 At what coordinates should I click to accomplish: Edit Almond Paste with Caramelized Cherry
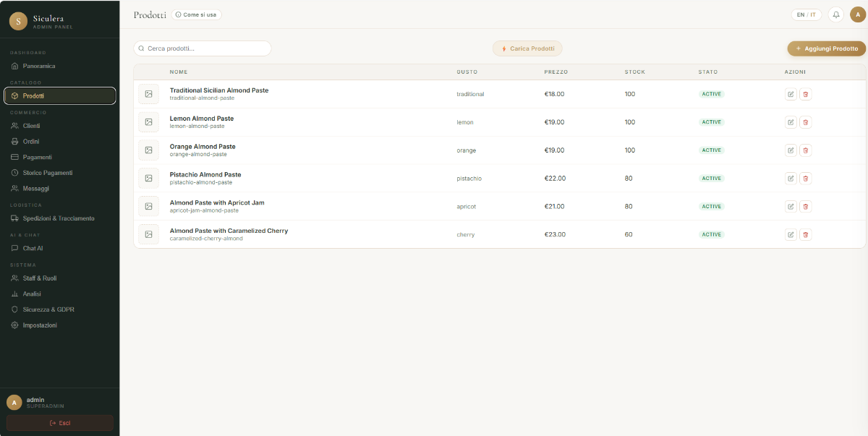[x=791, y=234]
